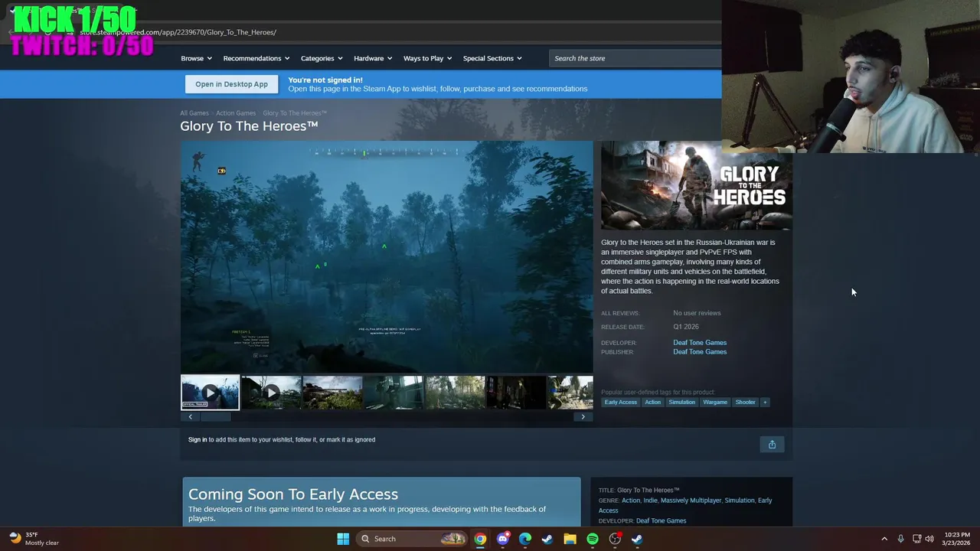980x551 pixels.
Task: Open the Ways to Play dropdown
Action: coord(427,58)
